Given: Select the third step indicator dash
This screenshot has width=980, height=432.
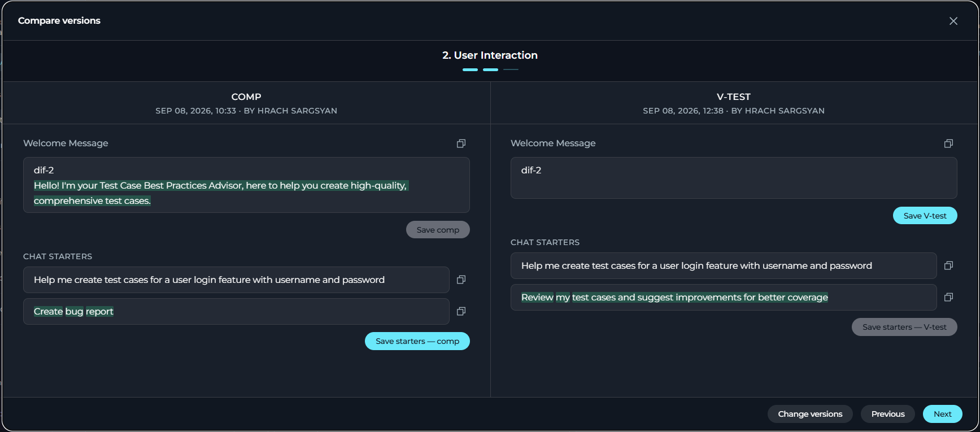Looking at the screenshot, I should [511, 69].
